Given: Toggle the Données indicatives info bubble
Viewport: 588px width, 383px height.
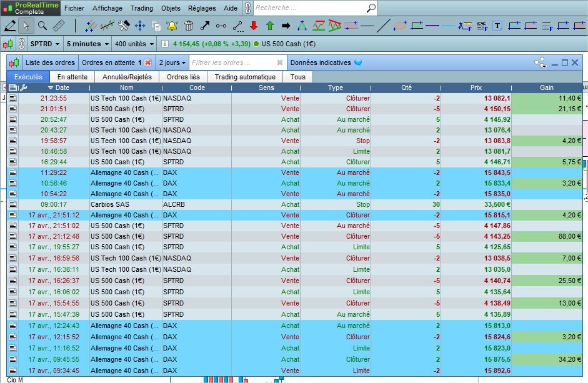Looking at the screenshot, I should point(358,62).
